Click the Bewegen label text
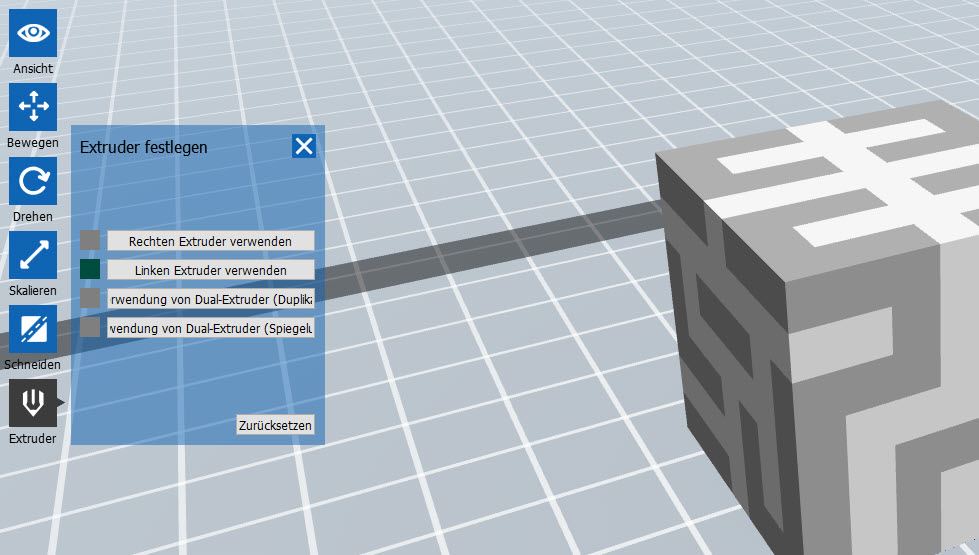Viewport: 979px width, 555px height. (33, 142)
